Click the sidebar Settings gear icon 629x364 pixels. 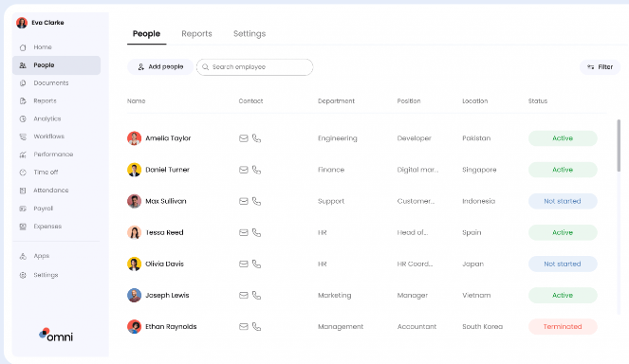pyautogui.click(x=23, y=275)
